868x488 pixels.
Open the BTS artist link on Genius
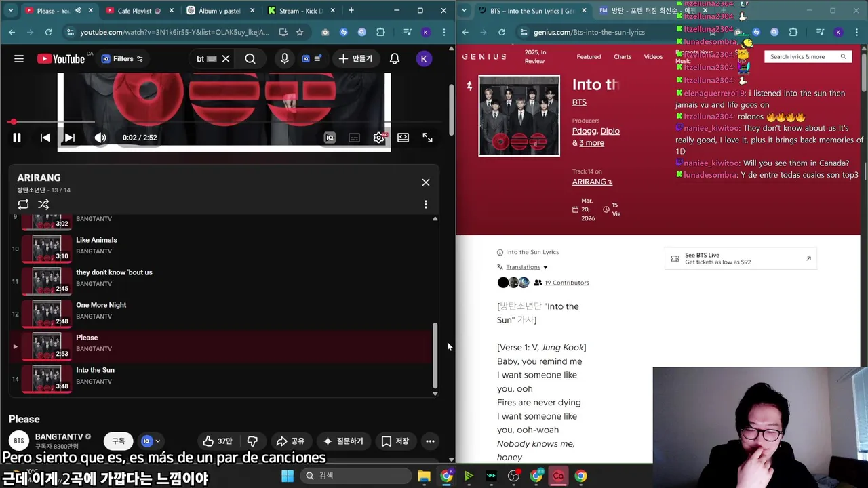point(579,102)
